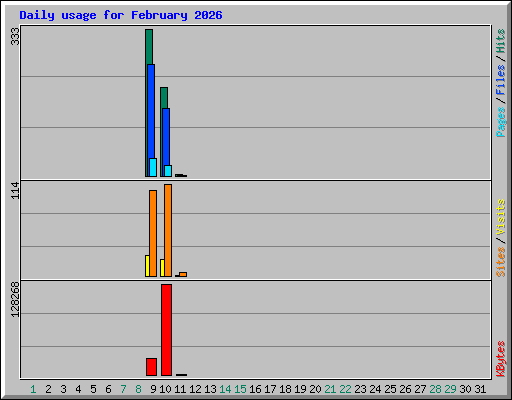This screenshot has width=512, height=400.
Task: Click day label '12' on the axis
Action: point(195,389)
